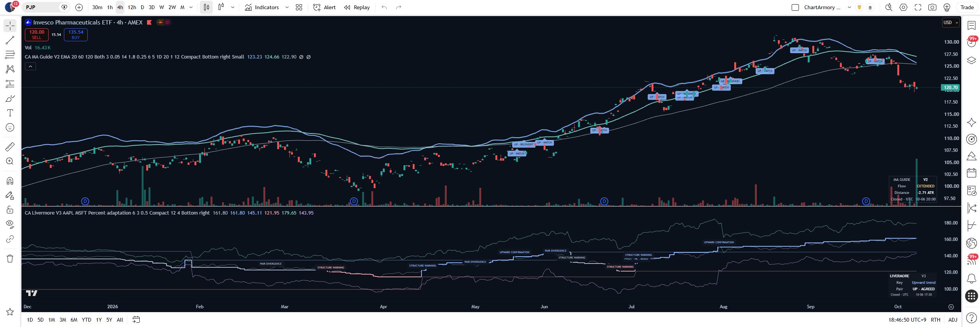Image resolution: width=980 pixels, height=327 pixels.
Task: Take a chart snapshot with camera icon
Action: point(933,7)
